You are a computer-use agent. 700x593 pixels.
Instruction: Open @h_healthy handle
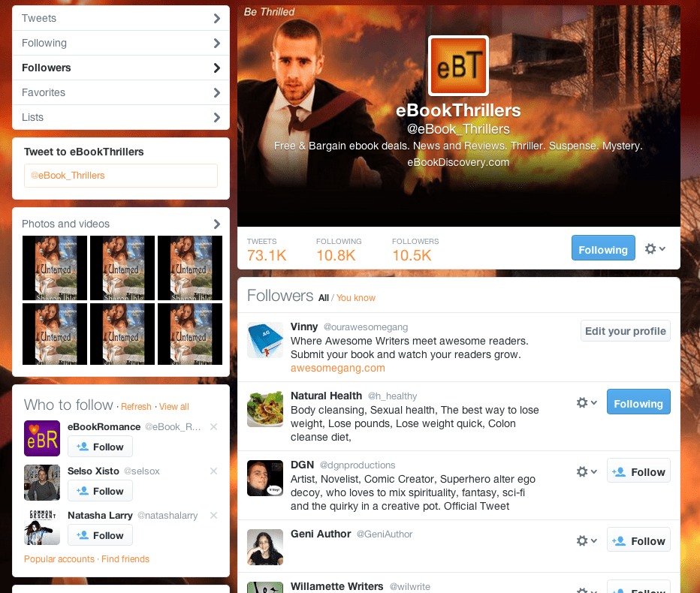[392, 396]
